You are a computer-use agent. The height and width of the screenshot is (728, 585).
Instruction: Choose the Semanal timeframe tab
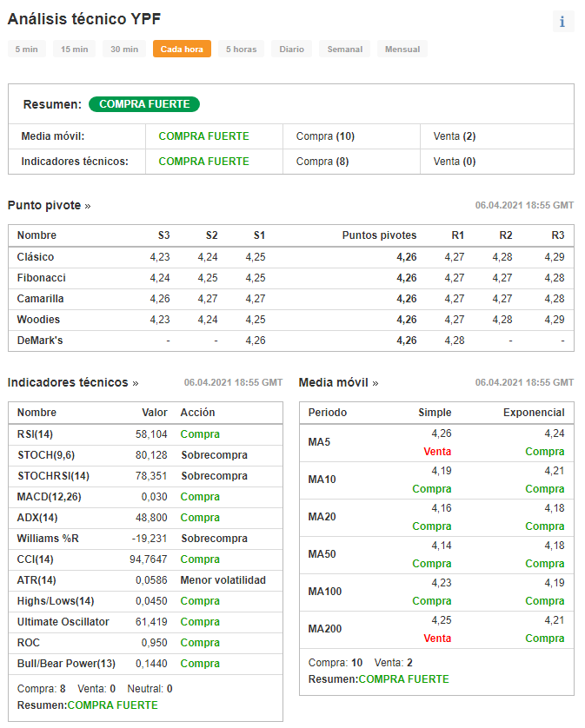pos(345,49)
